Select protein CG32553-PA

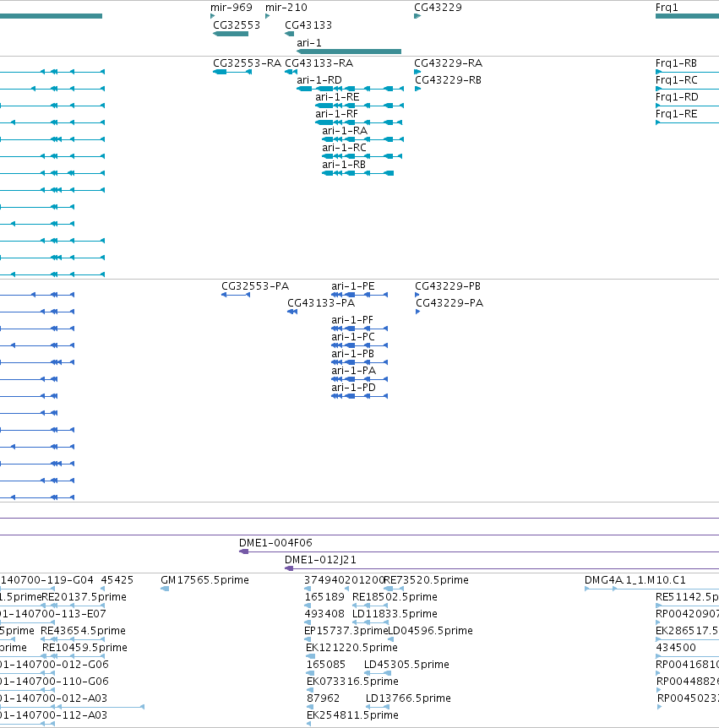pos(236,295)
